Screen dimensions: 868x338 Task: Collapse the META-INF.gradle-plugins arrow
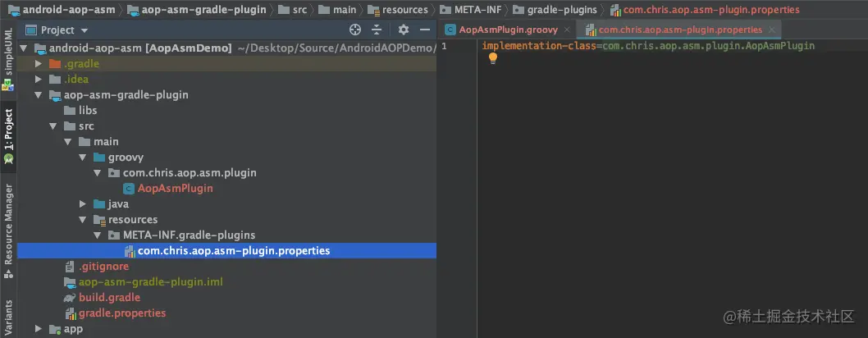pyautogui.click(x=98, y=235)
